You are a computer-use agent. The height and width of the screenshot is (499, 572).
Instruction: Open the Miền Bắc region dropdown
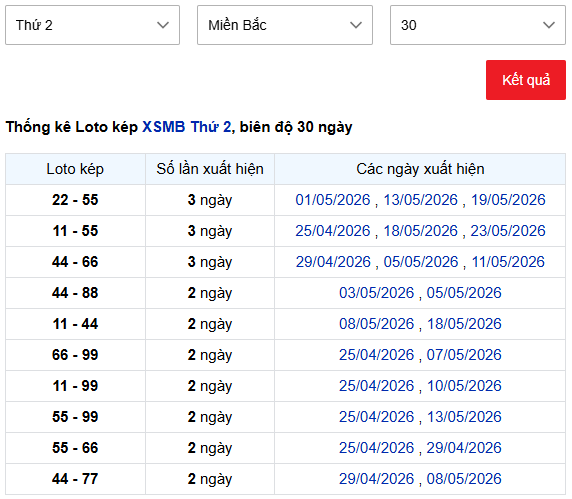click(x=285, y=25)
